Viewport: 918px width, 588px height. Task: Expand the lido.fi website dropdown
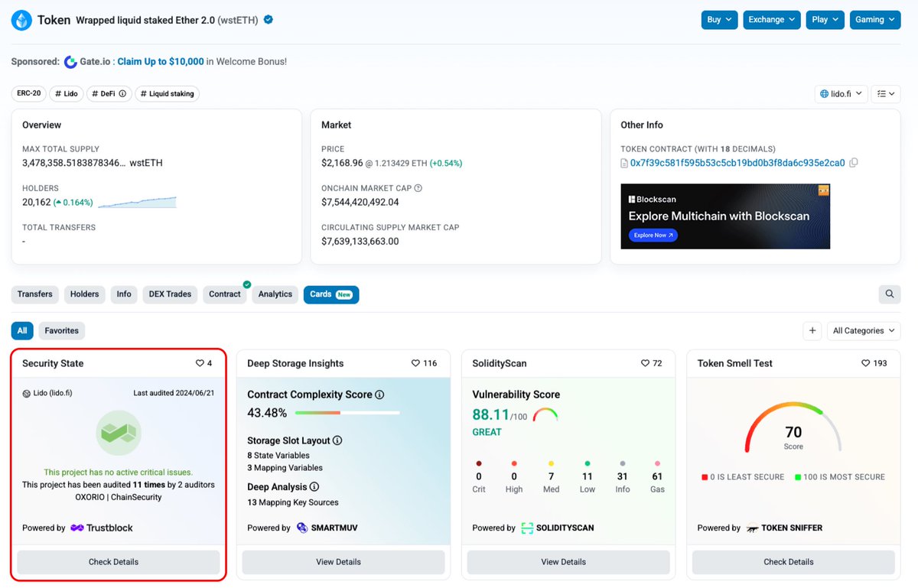(x=841, y=94)
